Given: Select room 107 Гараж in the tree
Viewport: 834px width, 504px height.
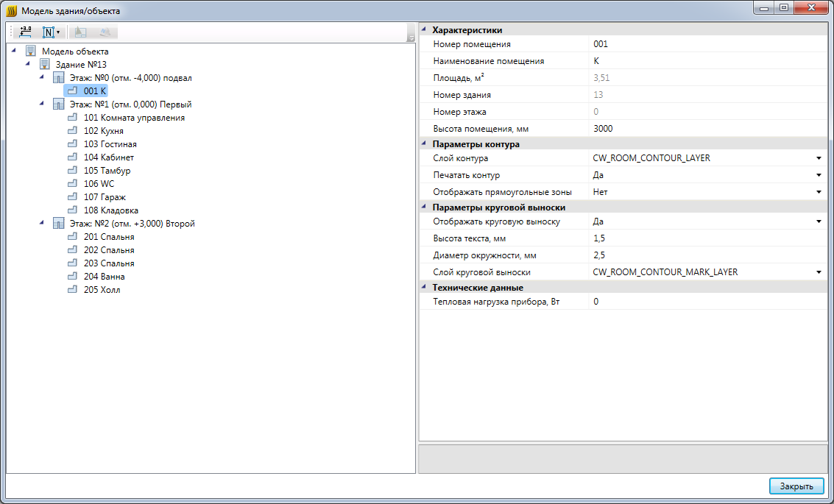Looking at the screenshot, I should pos(105,197).
